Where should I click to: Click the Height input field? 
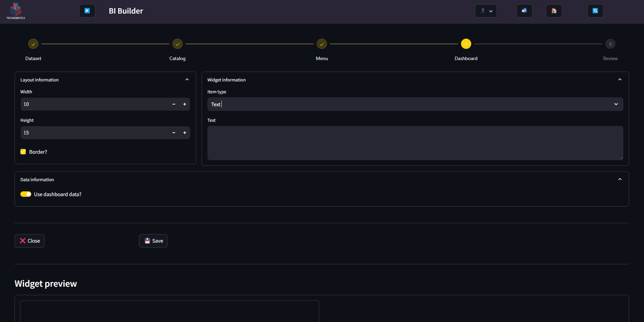(94, 133)
